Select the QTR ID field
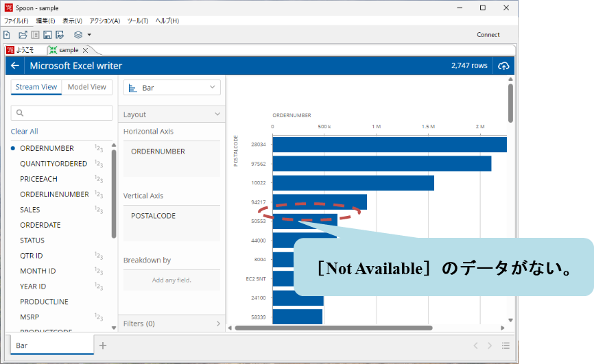This screenshot has width=594, height=364. (x=32, y=256)
